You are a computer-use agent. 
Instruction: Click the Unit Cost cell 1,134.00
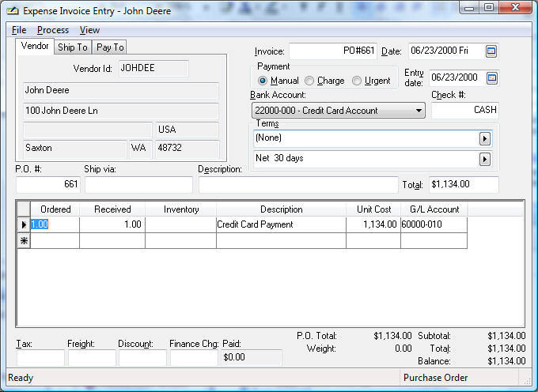click(373, 224)
